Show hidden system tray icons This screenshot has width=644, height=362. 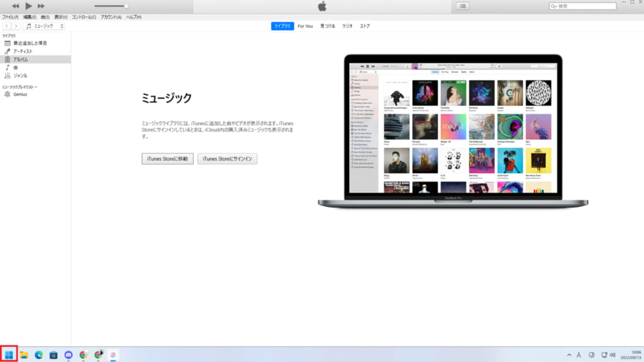tap(569, 355)
